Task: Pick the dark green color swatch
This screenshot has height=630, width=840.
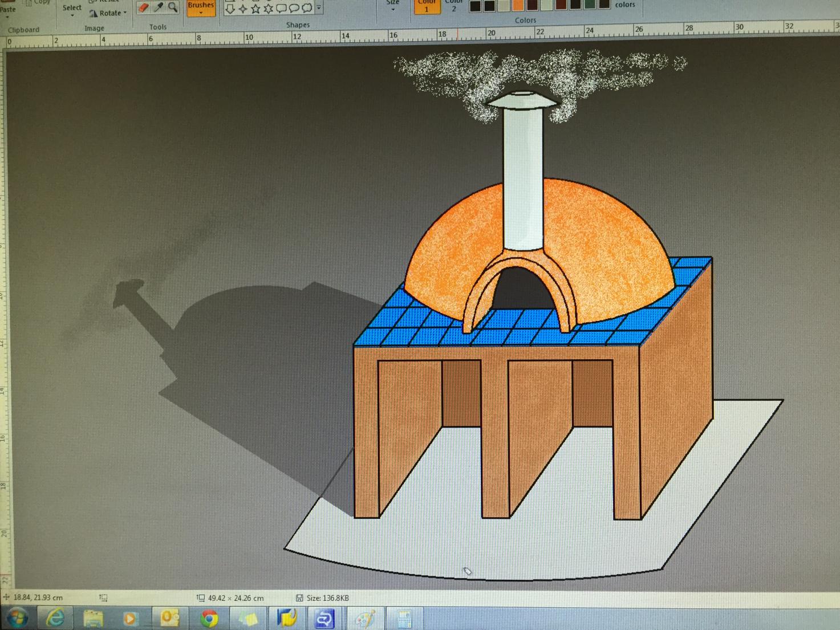Action: 590,5
